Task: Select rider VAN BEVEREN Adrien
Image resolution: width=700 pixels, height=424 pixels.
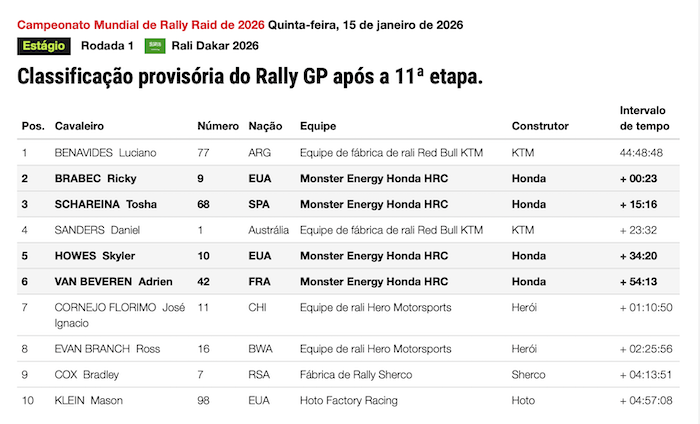Action: coord(113,281)
